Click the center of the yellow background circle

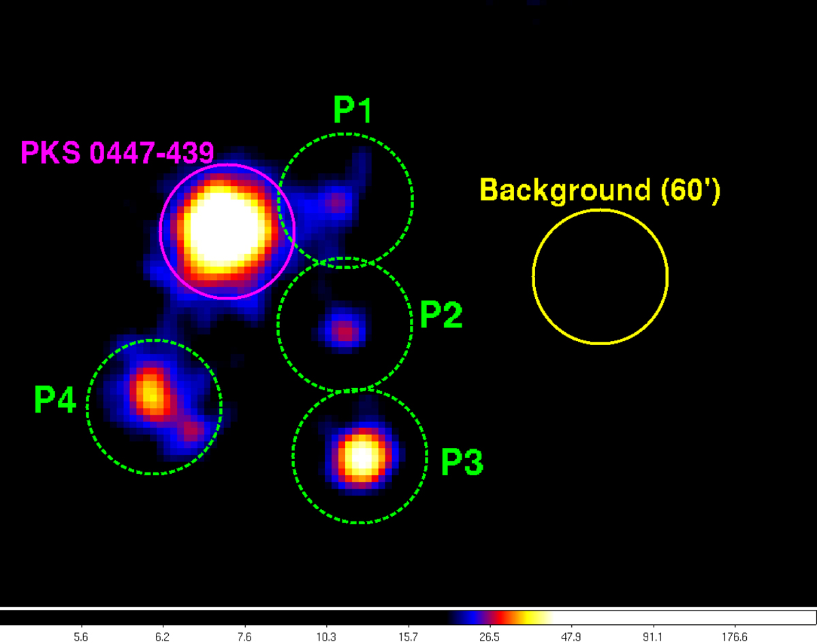pyautogui.click(x=600, y=276)
